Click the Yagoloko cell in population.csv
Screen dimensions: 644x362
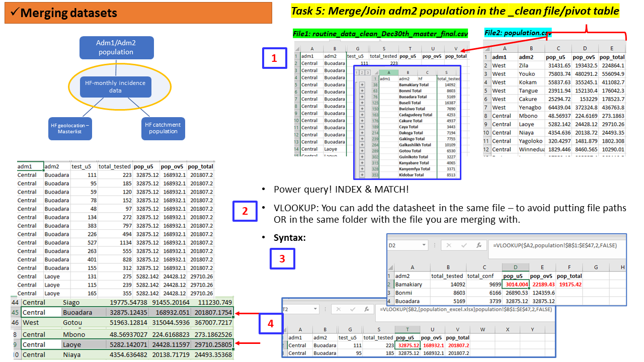pos(531,141)
